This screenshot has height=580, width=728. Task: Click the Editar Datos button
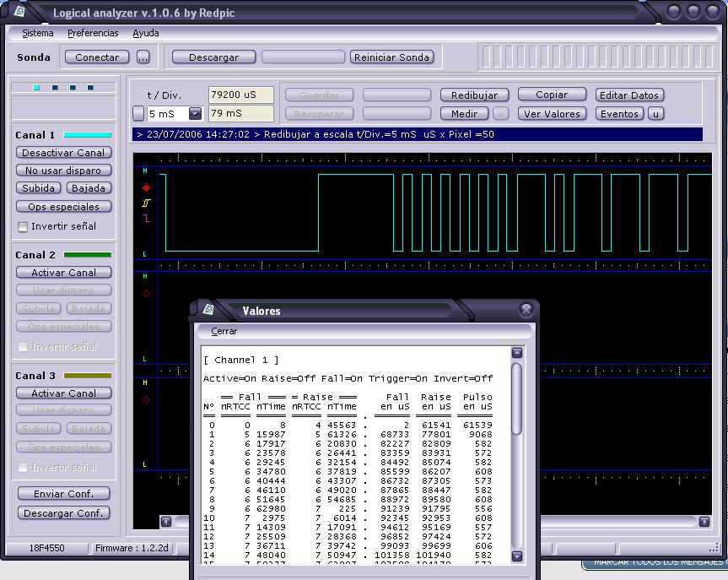[629, 95]
